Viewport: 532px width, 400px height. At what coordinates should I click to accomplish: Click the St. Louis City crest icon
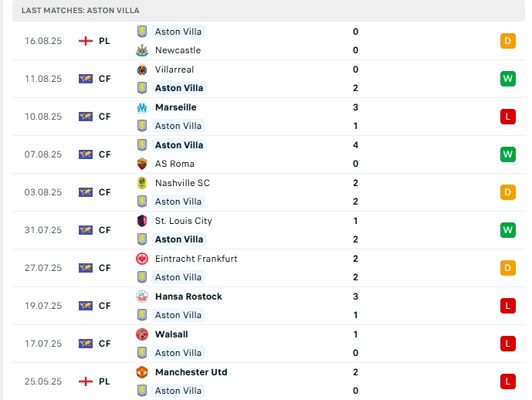(142, 221)
